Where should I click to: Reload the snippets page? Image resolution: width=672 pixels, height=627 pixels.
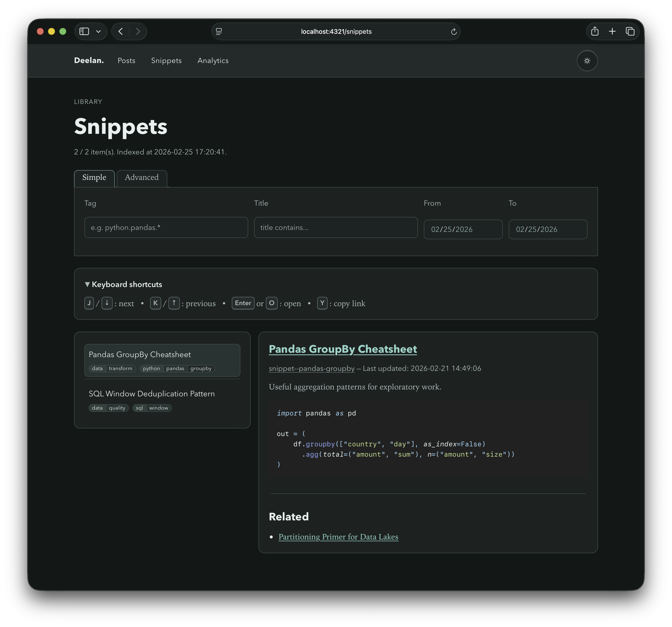pos(454,31)
